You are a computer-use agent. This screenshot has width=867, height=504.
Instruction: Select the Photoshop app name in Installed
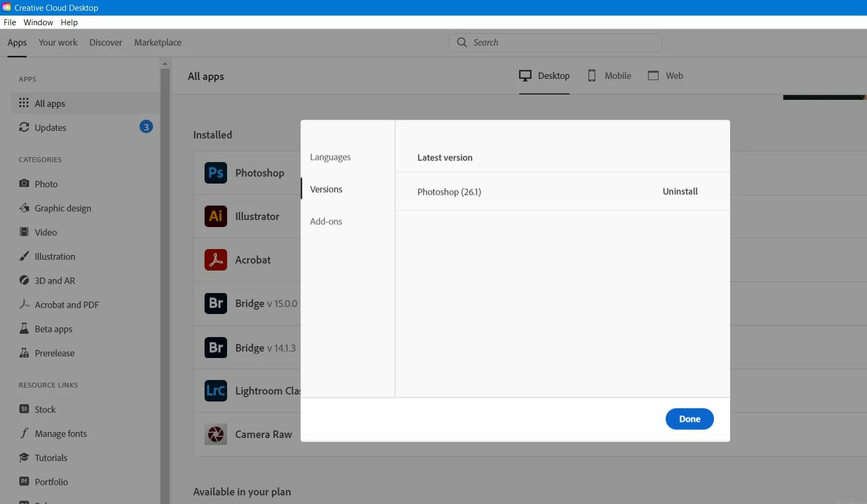pos(260,173)
